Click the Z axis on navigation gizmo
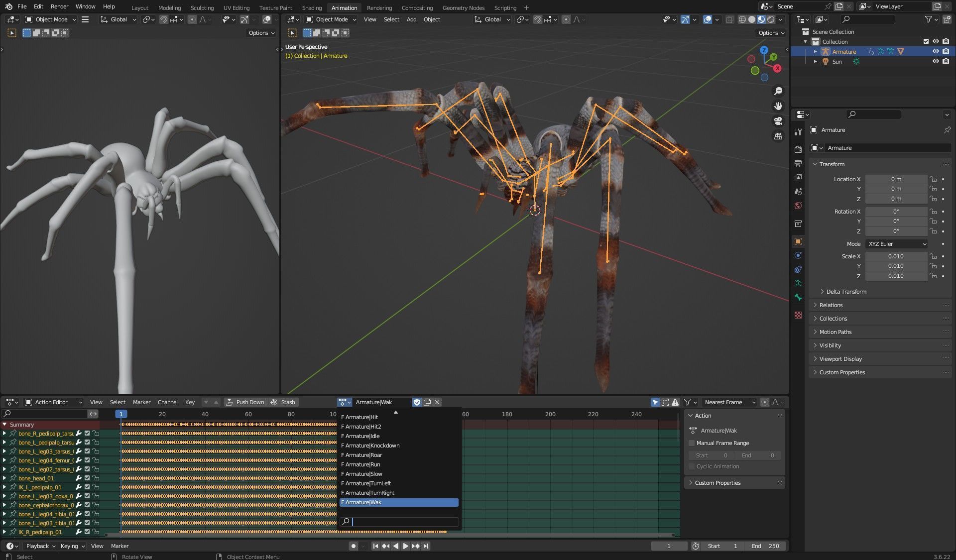This screenshot has height=560, width=956. pyautogui.click(x=764, y=50)
